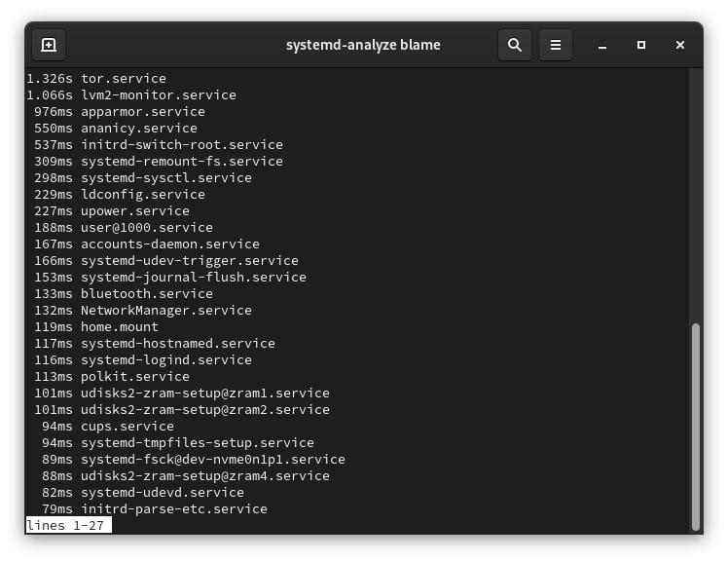This screenshot has height=562, width=728.
Task: Click the "lines 1-27" pager status
Action: tap(68, 525)
